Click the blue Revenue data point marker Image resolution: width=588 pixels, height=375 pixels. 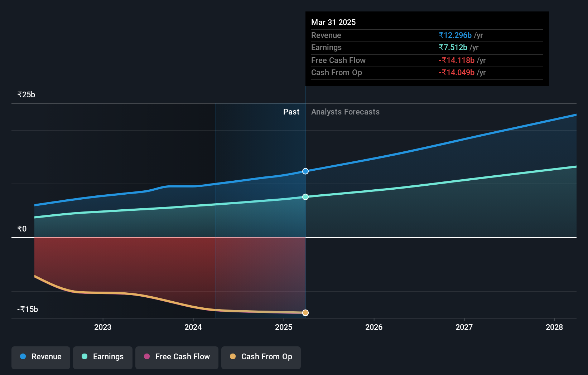click(305, 171)
